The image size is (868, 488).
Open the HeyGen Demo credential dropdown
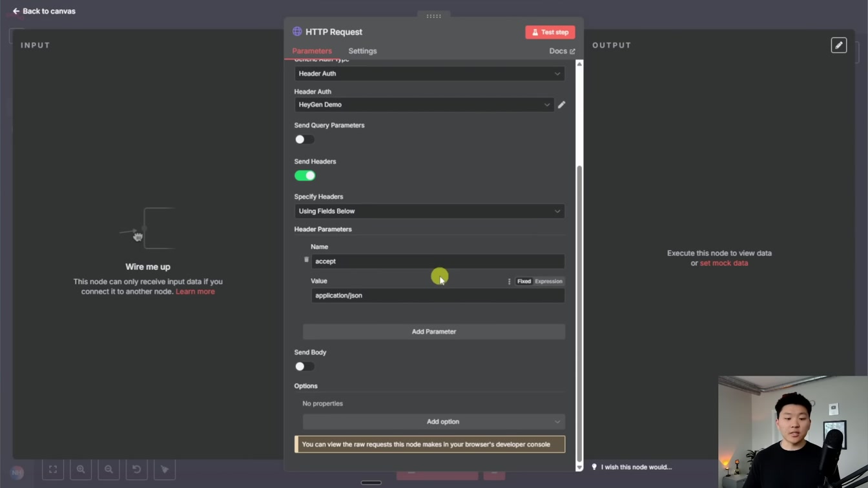[x=424, y=105]
